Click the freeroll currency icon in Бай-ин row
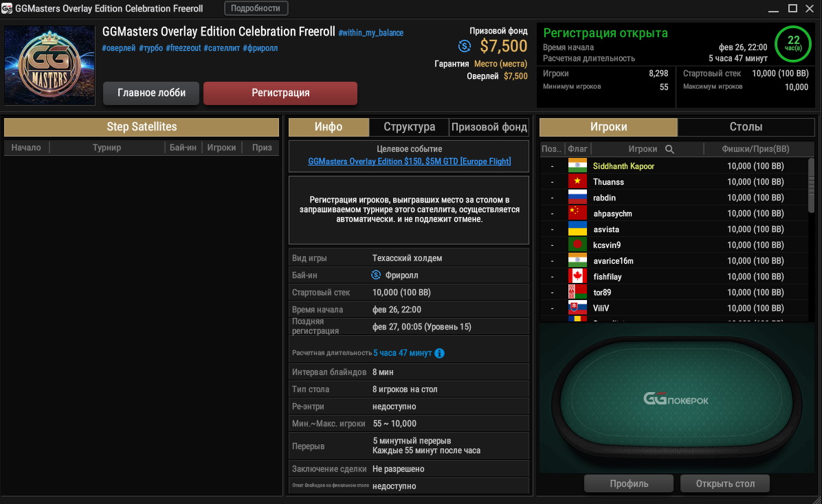822x504 pixels. pos(376,275)
